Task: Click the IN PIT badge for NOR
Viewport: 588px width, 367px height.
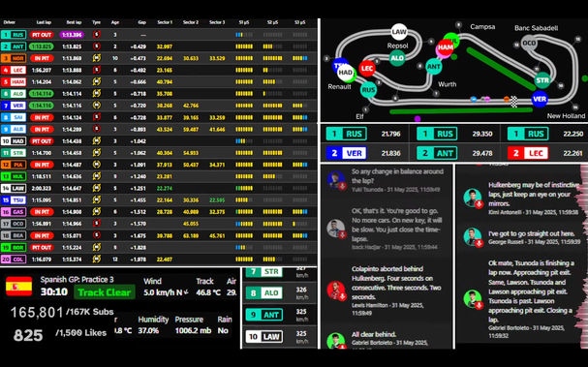Action: click(x=42, y=58)
